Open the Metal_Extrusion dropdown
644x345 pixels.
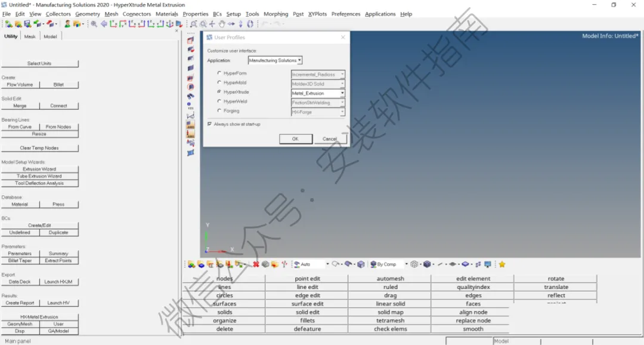pyautogui.click(x=318, y=93)
